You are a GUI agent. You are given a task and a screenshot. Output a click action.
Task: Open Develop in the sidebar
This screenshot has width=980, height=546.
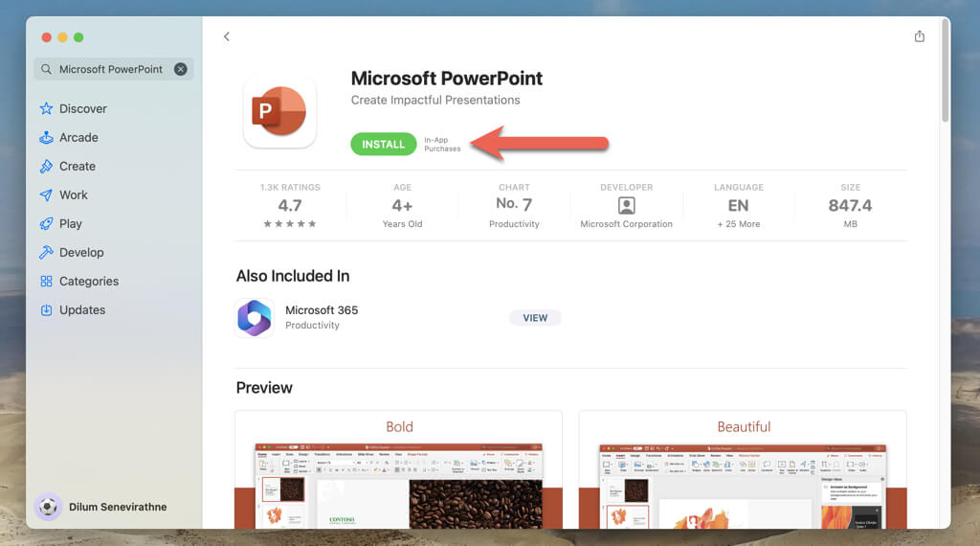coord(71,253)
